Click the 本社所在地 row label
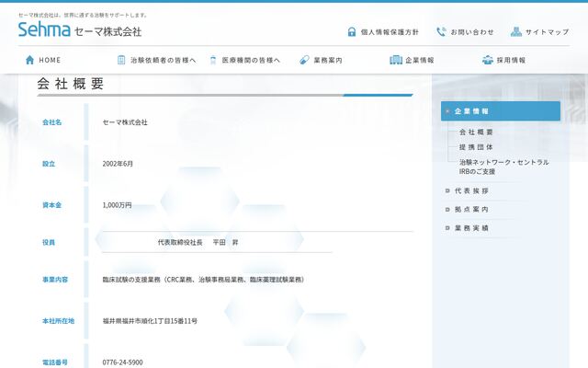 coord(58,321)
